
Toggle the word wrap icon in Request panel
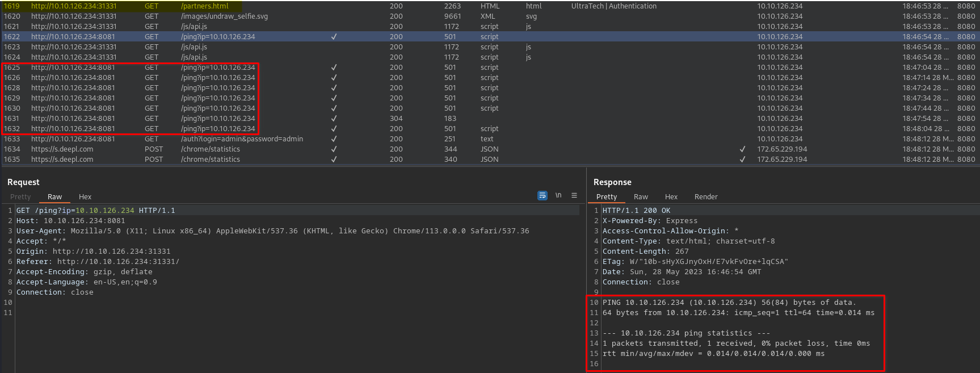coord(542,195)
